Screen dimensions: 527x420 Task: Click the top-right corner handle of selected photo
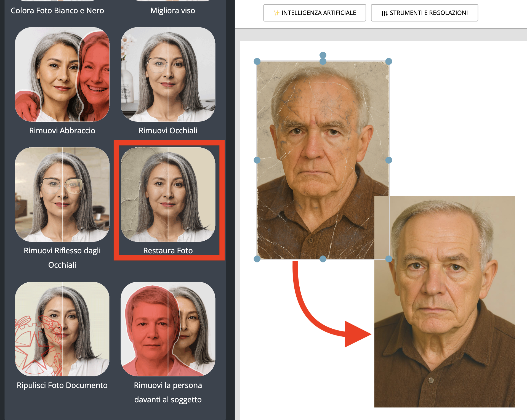[x=388, y=61]
